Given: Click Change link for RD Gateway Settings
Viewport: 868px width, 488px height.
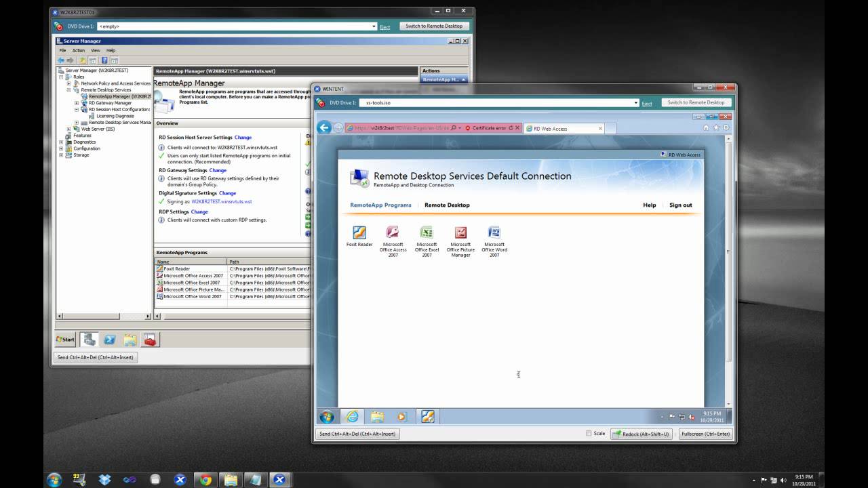Looking at the screenshot, I should 218,171.
